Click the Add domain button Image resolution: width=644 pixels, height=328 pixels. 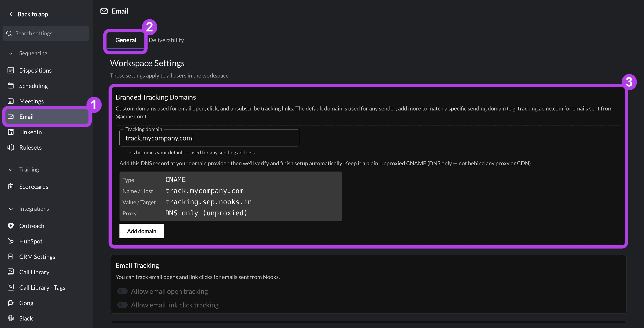pyautogui.click(x=142, y=231)
